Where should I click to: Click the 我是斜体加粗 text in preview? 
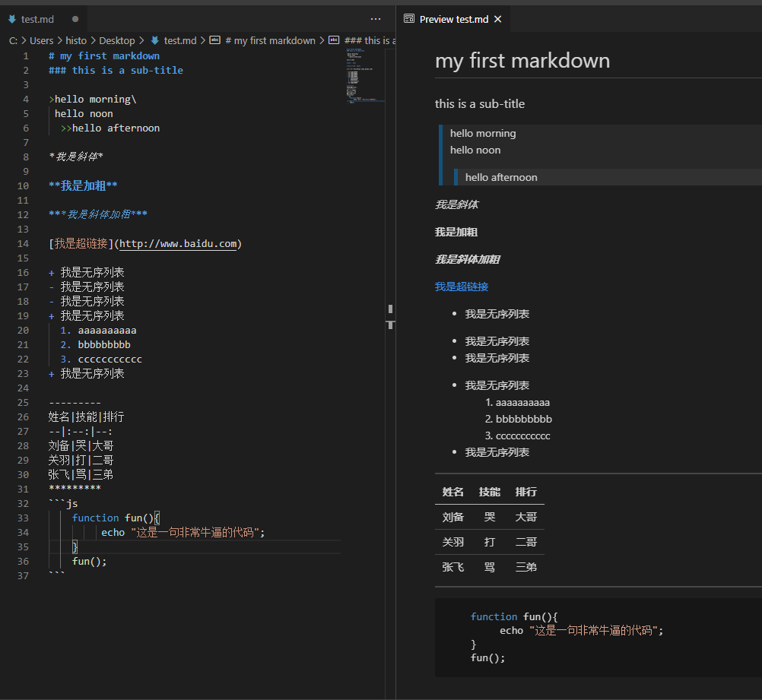468,259
